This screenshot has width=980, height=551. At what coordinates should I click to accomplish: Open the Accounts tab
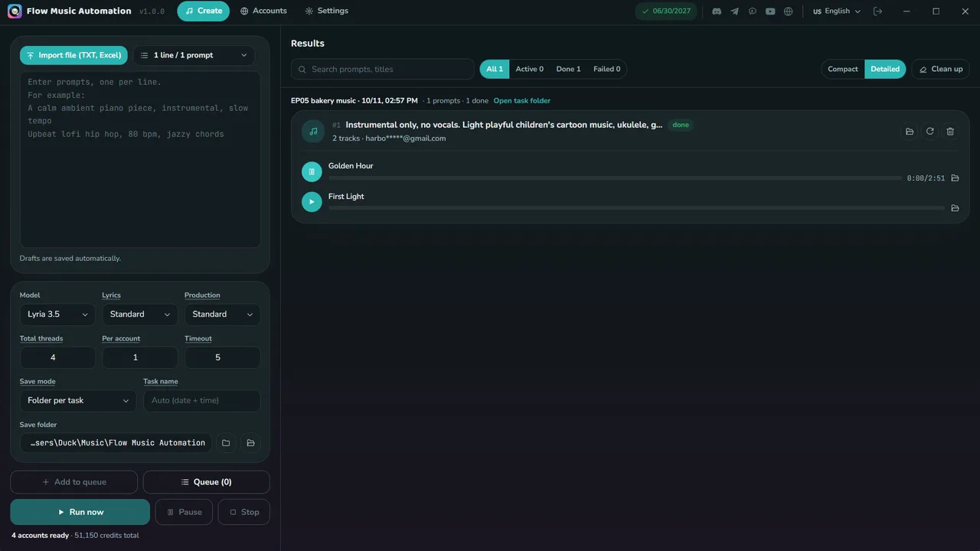263,11
